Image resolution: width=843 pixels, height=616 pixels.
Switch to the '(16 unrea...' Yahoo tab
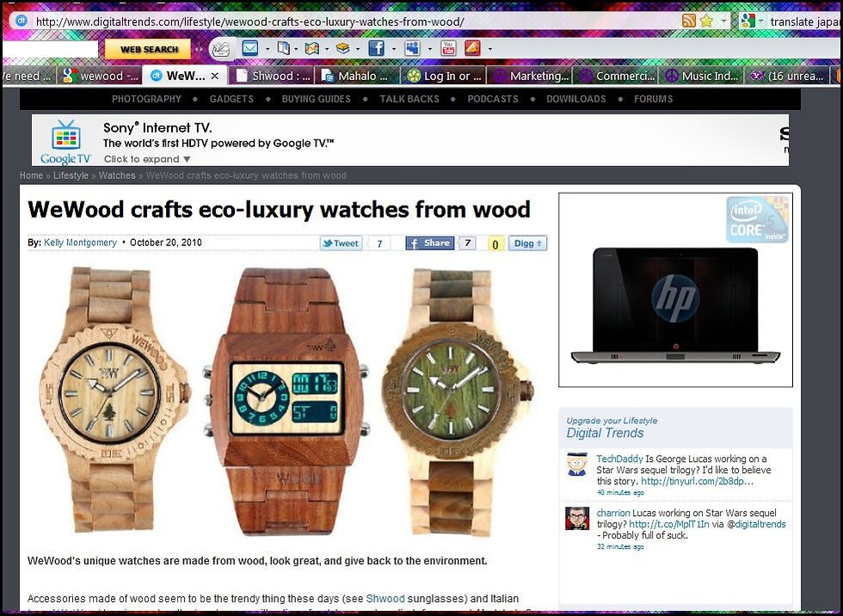click(788, 76)
